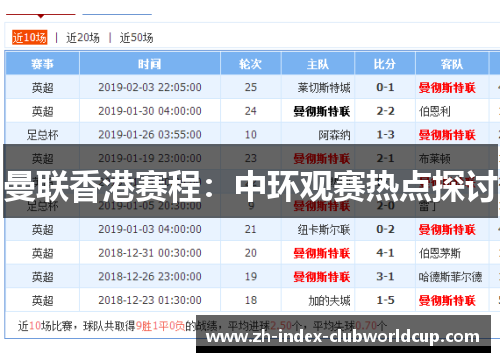This screenshot has width=500, height=362.
Task: Select the 近10场 tab
Action: tap(30, 37)
